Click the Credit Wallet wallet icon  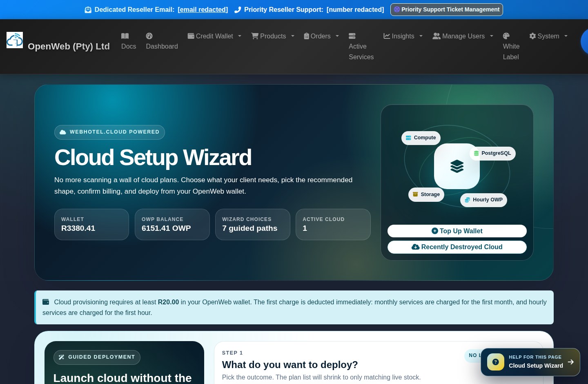click(x=191, y=36)
